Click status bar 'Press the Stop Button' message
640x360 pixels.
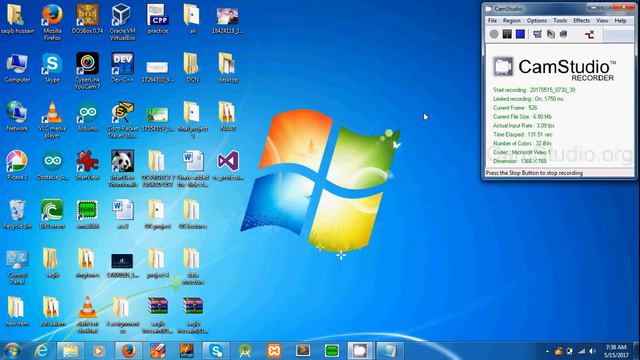click(534, 173)
